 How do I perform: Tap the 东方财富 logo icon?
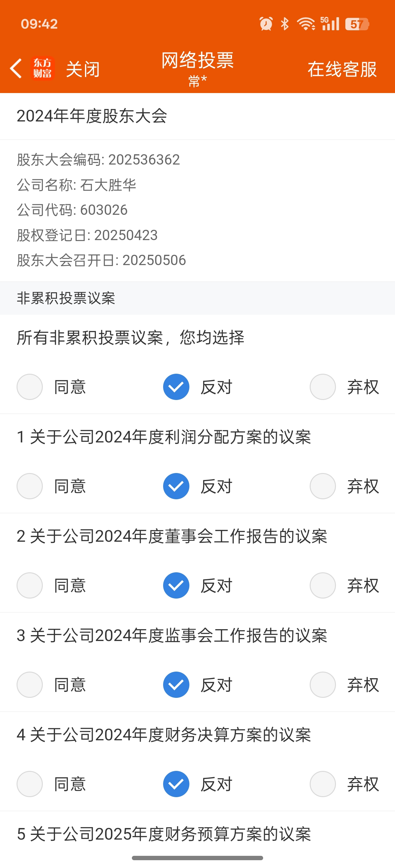[x=42, y=68]
